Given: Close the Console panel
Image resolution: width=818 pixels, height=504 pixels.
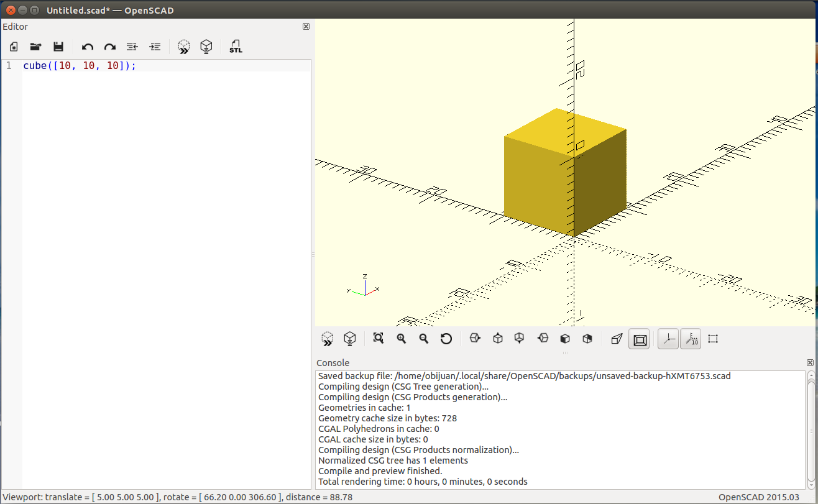Looking at the screenshot, I should pos(810,362).
